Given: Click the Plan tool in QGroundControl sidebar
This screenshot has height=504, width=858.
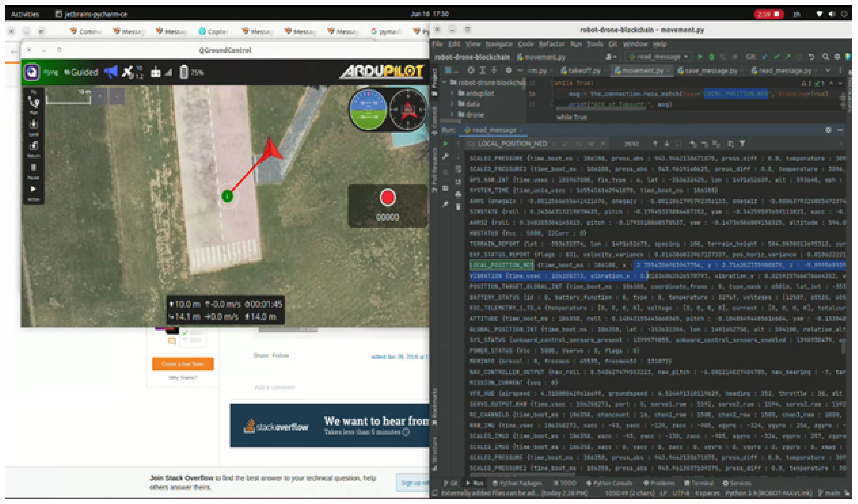Looking at the screenshot, I should [33, 103].
